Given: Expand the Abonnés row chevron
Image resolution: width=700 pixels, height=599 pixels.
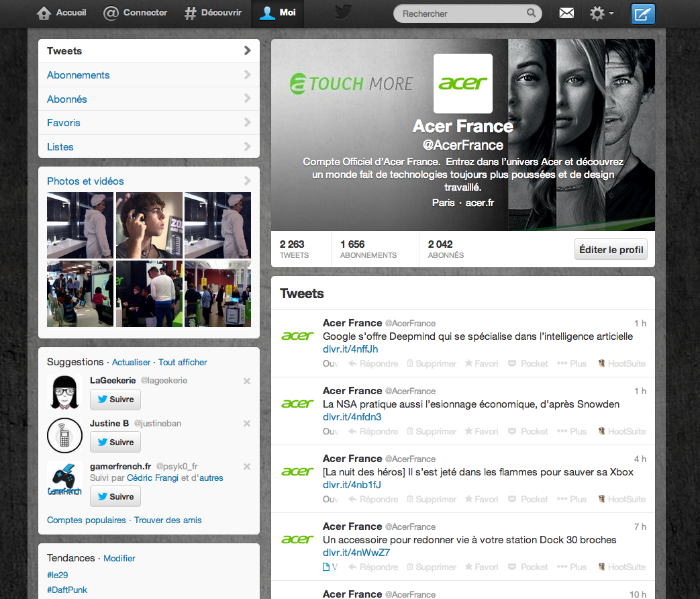Looking at the screenshot, I should pos(248,98).
